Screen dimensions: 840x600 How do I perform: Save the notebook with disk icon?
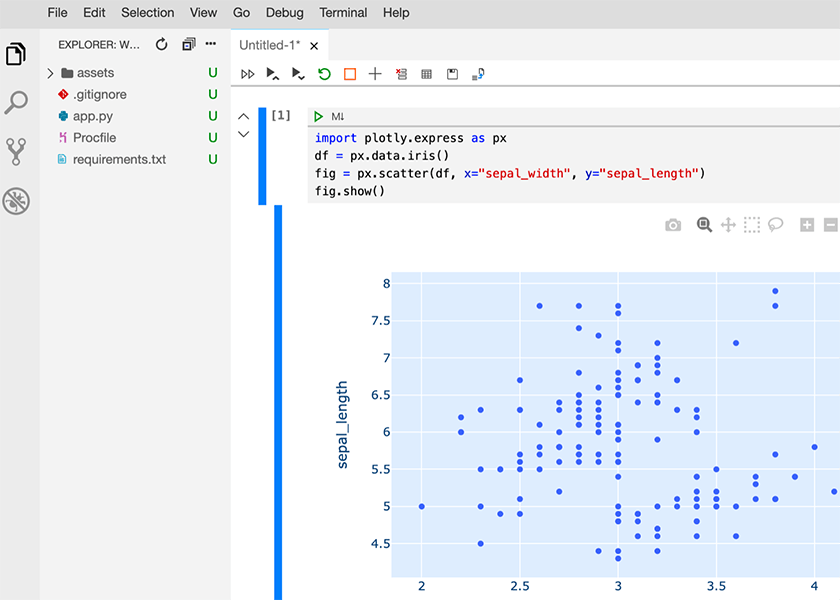click(452, 74)
